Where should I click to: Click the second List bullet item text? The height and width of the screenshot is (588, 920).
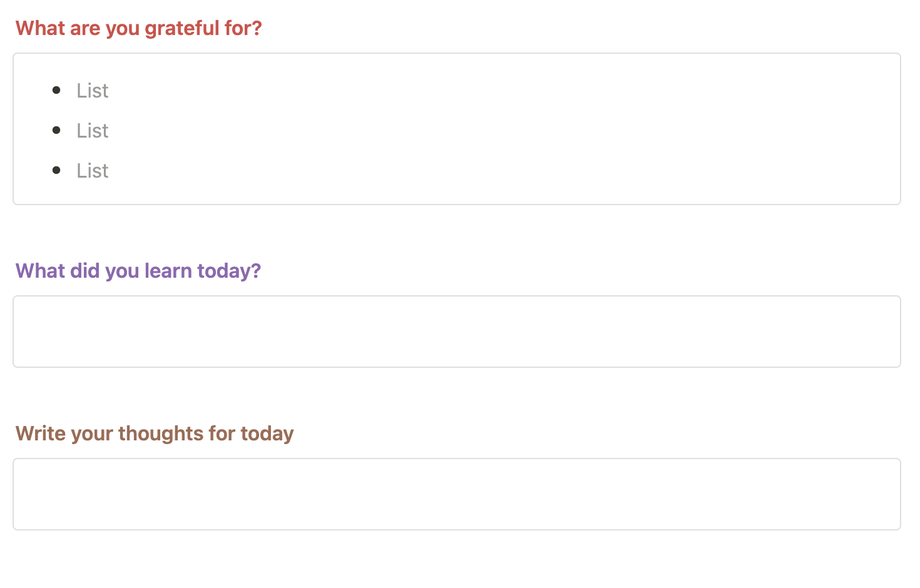coord(93,131)
